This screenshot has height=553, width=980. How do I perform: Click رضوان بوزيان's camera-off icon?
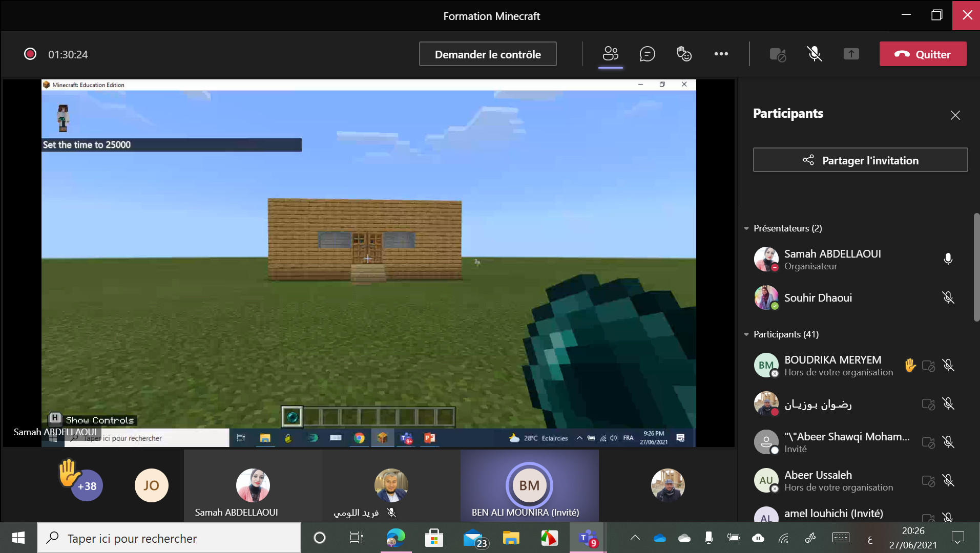pyautogui.click(x=928, y=404)
